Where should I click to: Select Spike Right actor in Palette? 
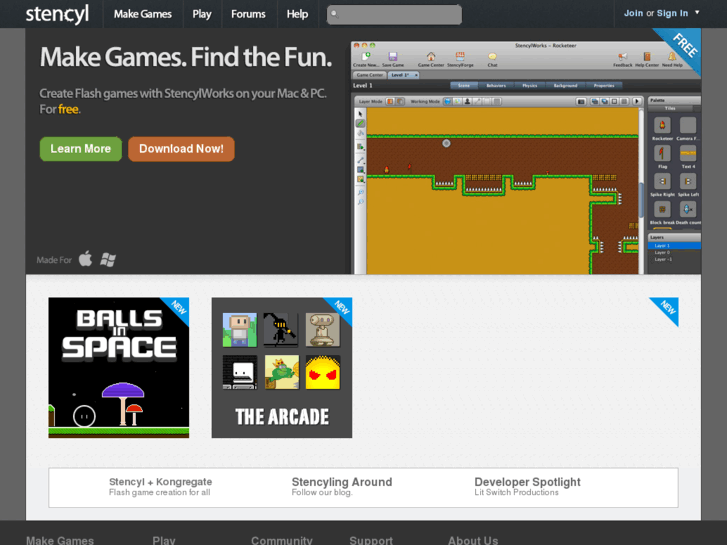[x=662, y=185]
